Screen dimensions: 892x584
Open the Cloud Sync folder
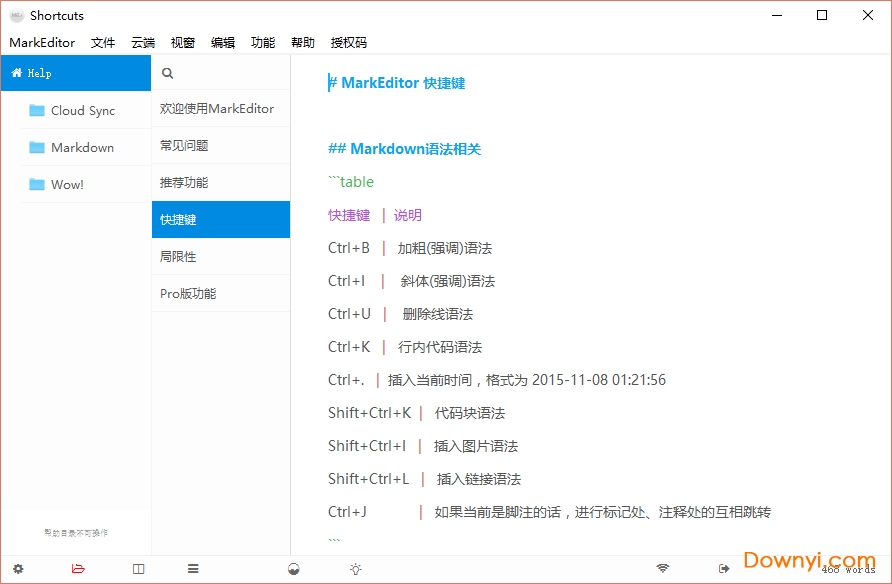point(82,111)
